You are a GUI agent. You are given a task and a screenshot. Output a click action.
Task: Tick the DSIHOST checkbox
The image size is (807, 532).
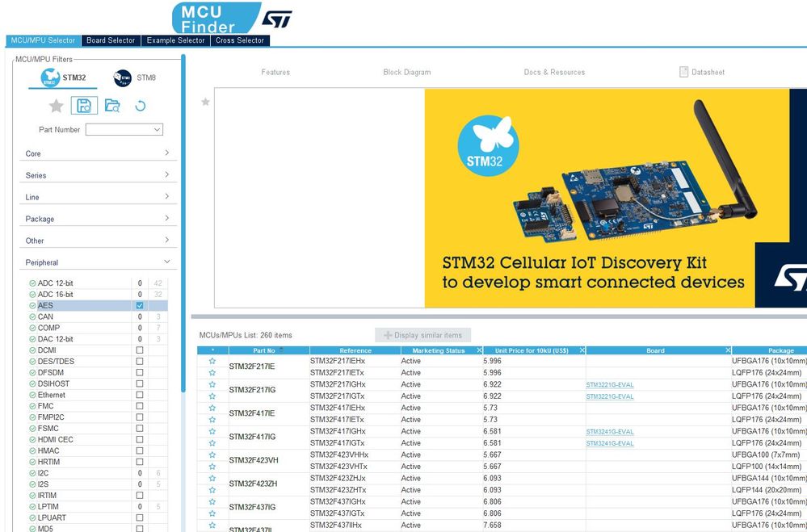[x=140, y=383]
